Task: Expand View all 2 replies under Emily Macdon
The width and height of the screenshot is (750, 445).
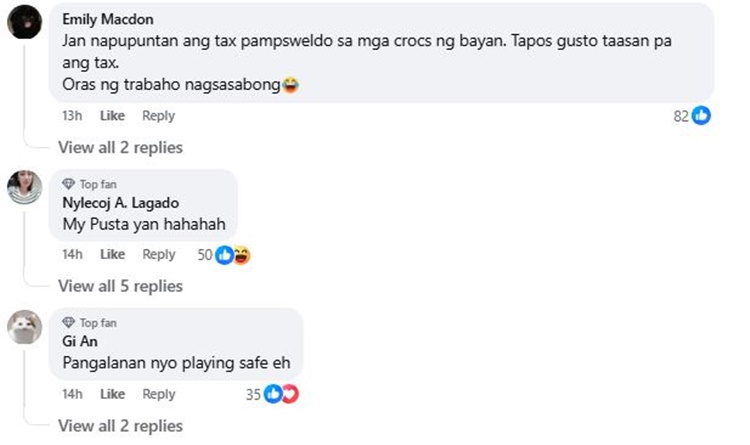Action: coord(121,147)
